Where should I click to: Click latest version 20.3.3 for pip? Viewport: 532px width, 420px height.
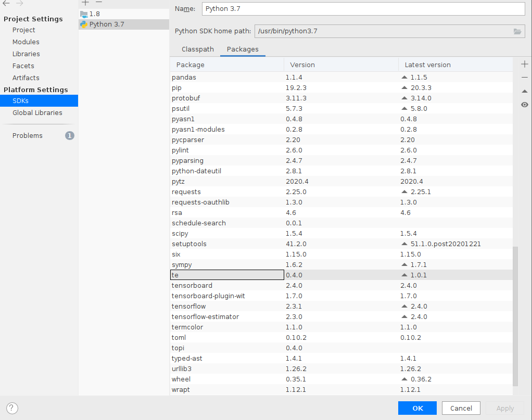(x=421, y=88)
